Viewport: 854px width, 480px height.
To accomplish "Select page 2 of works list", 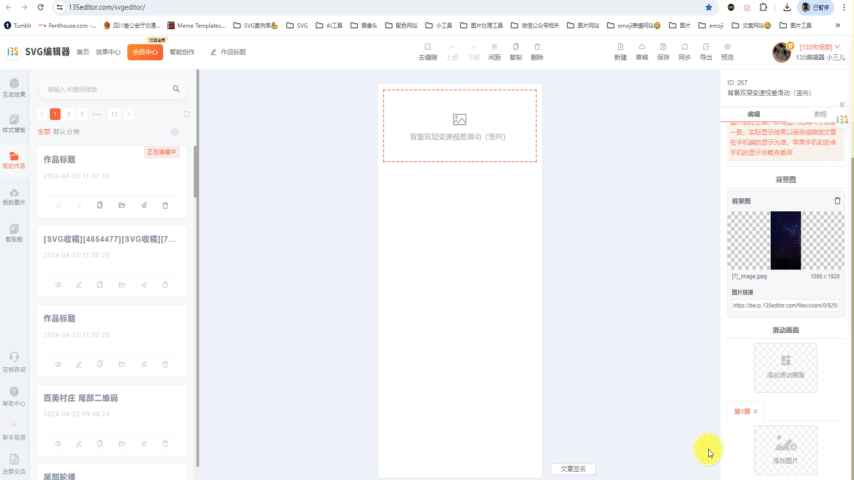I will point(69,114).
